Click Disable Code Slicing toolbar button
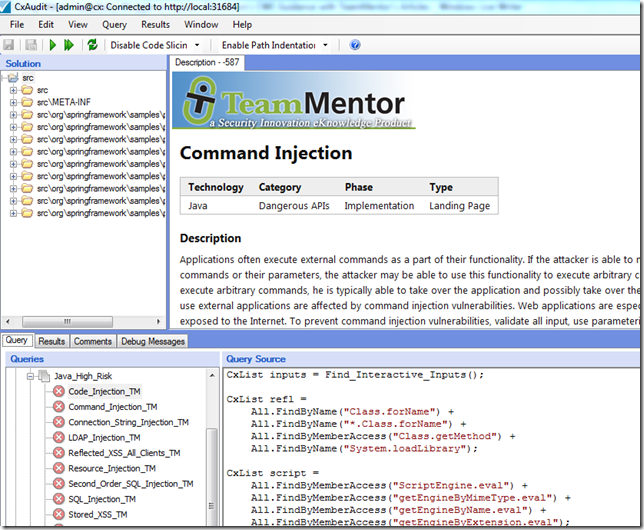644x530 pixels. (x=149, y=45)
